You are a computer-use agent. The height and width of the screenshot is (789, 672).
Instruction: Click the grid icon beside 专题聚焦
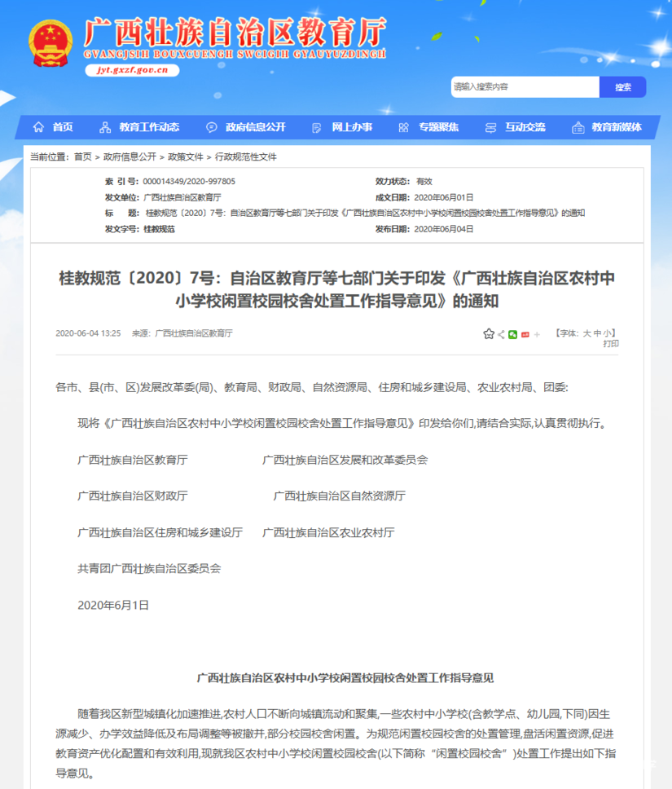tap(403, 128)
